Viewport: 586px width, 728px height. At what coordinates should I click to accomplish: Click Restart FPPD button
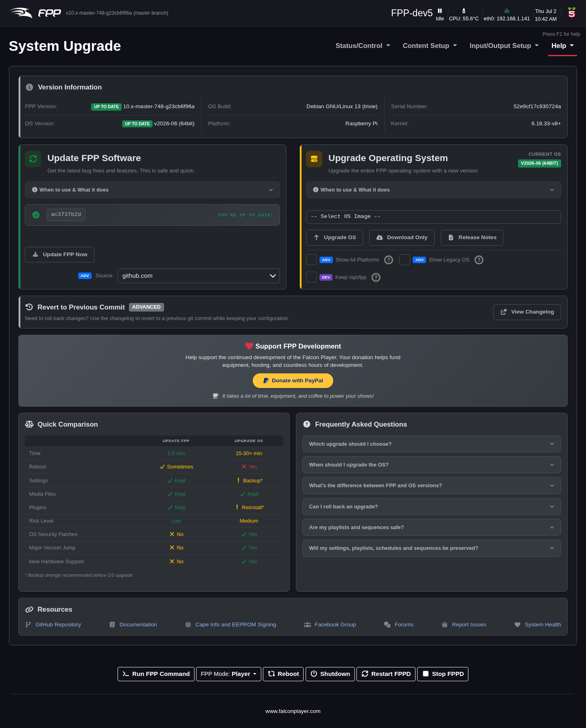click(386, 674)
